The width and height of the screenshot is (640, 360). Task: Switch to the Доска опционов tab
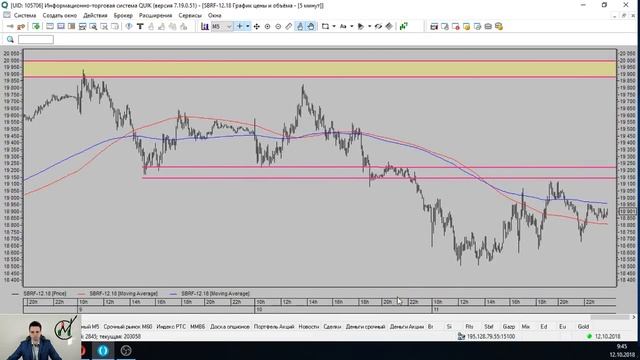tap(229, 327)
